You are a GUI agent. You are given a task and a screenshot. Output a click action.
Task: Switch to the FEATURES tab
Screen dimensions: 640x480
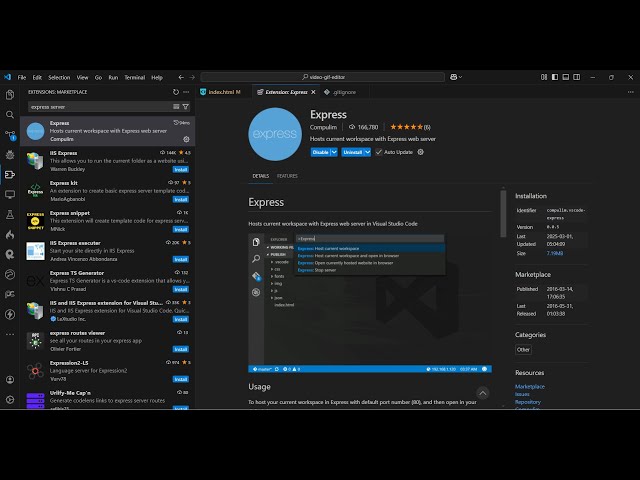(287, 176)
